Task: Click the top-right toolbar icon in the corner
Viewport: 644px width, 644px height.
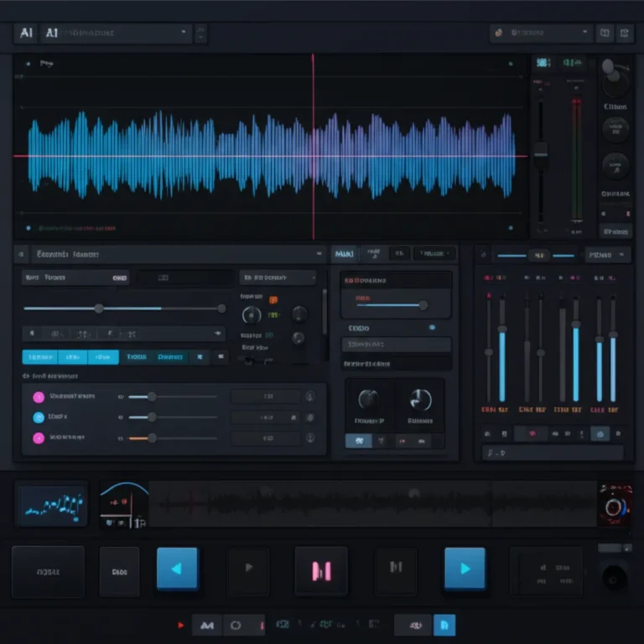Action: click(625, 34)
